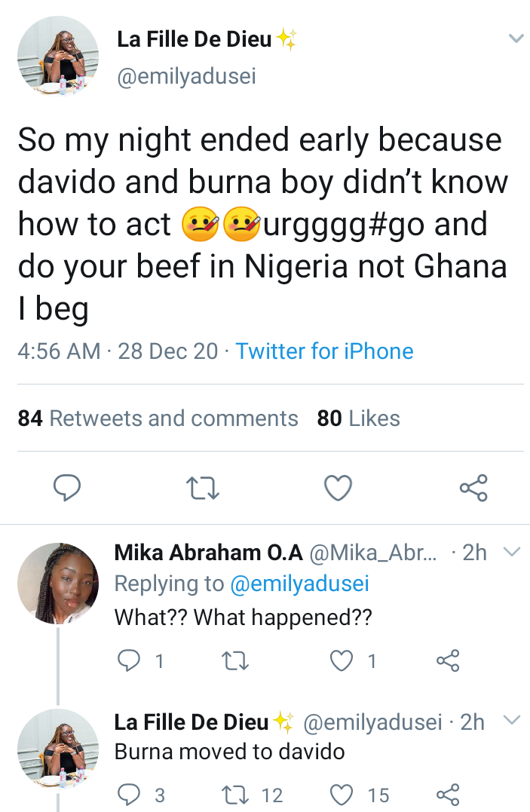Open chevron menu on "Burna moved to davido" reply
Image resolution: width=530 pixels, height=812 pixels.
coord(511,720)
